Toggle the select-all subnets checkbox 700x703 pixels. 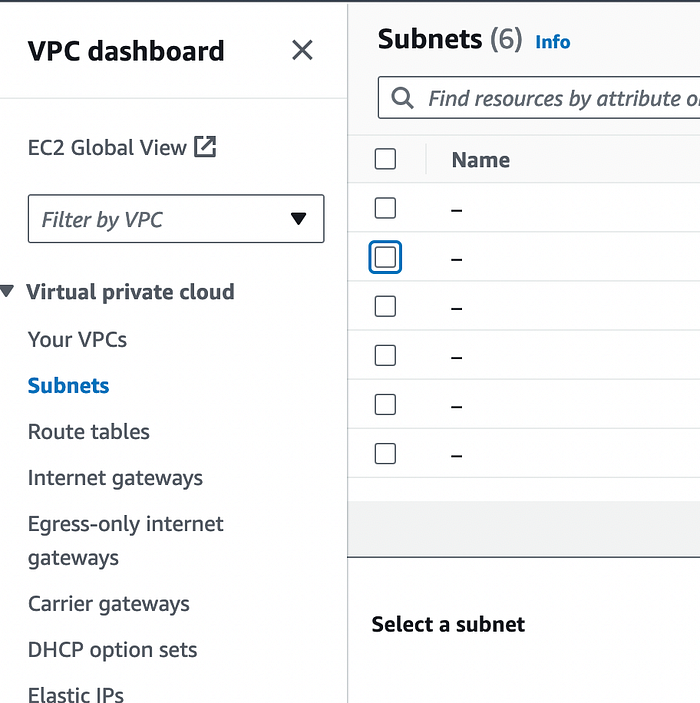click(x=385, y=159)
